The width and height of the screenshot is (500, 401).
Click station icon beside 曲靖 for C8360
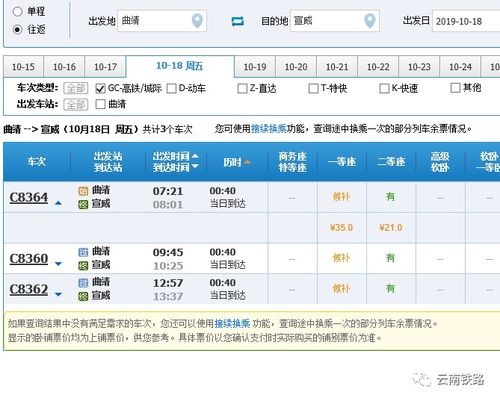pos(83,252)
